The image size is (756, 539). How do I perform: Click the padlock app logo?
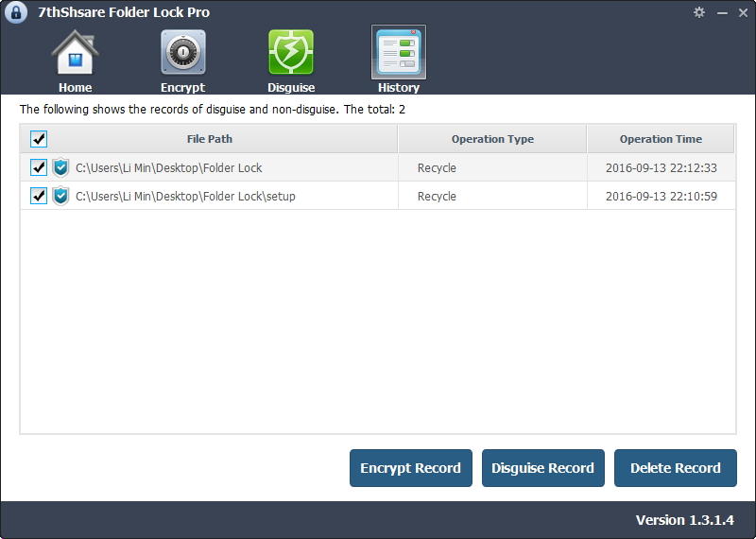[x=16, y=12]
